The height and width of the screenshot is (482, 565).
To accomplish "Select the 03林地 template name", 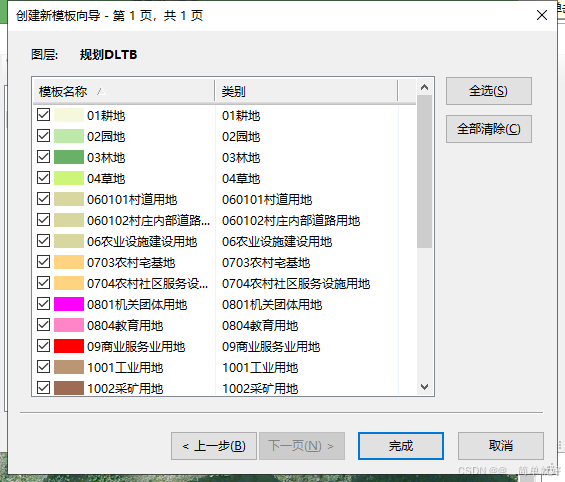I will click(106, 157).
